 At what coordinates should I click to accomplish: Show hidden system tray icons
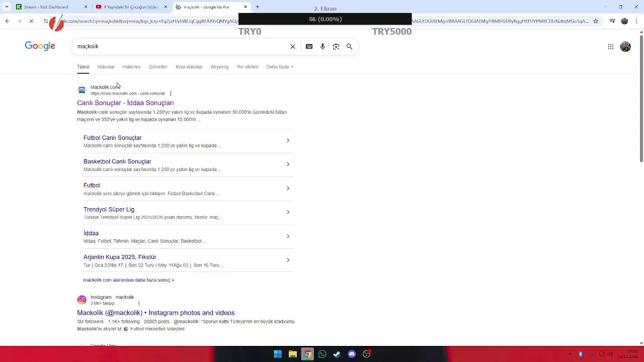point(570,354)
